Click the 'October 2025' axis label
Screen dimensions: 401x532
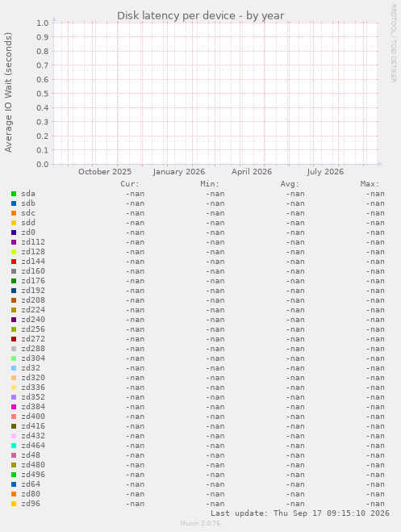pos(105,172)
